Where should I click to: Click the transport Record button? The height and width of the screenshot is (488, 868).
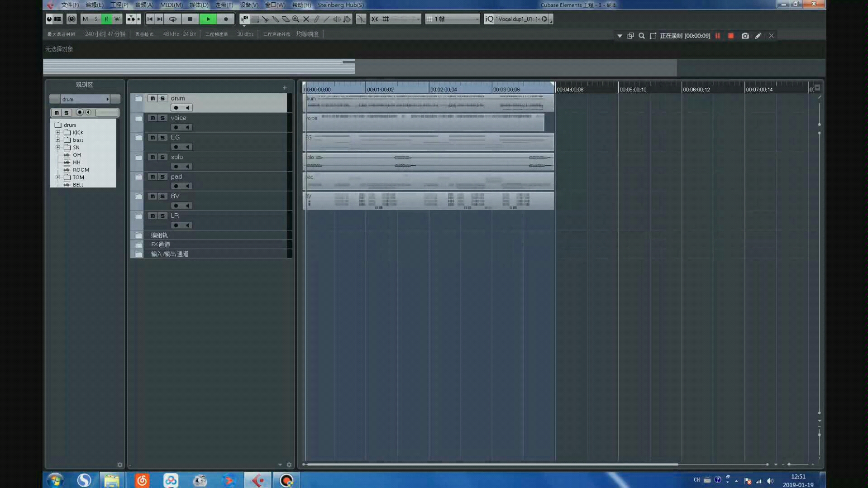click(226, 19)
